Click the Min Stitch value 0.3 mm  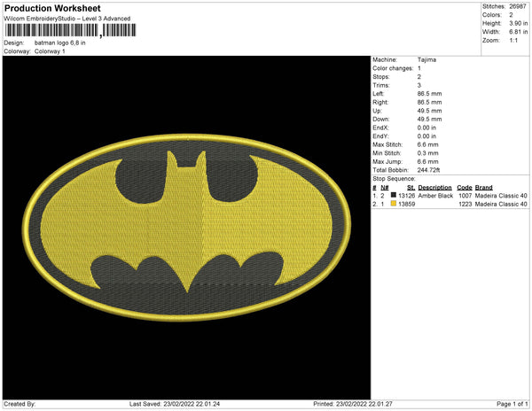(x=428, y=153)
